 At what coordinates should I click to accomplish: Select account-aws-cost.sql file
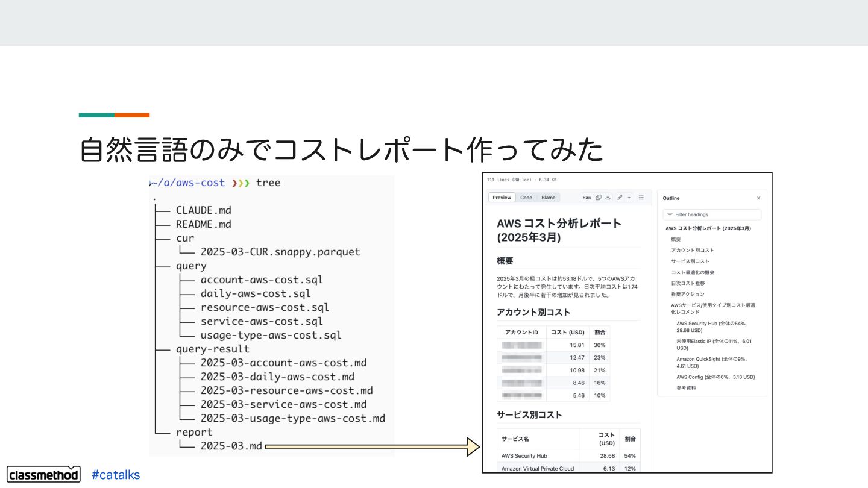tap(262, 280)
